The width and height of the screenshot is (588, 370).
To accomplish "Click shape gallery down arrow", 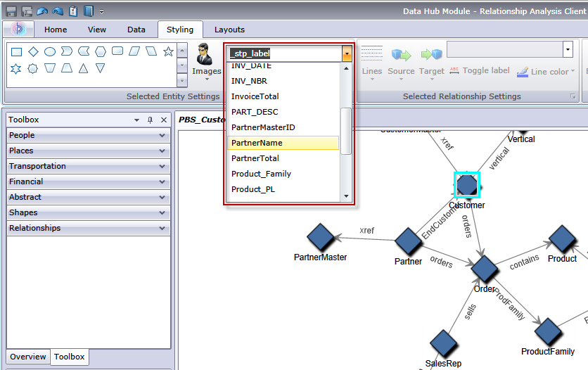I will [182, 65].
